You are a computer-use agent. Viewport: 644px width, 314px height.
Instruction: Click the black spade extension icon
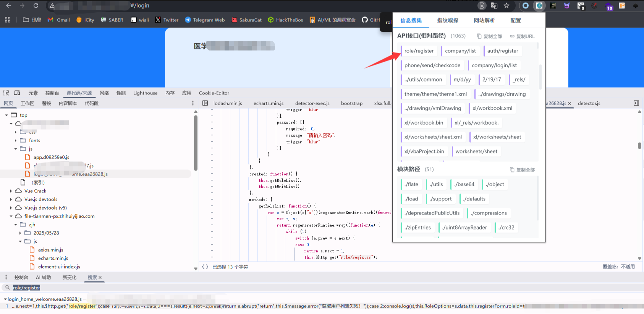point(636,6)
